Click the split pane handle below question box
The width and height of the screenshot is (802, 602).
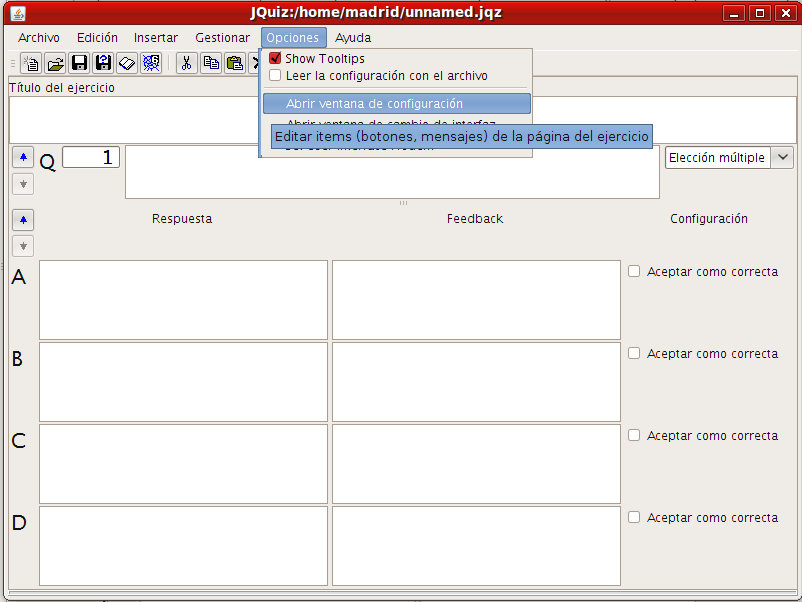(x=404, y=203)
